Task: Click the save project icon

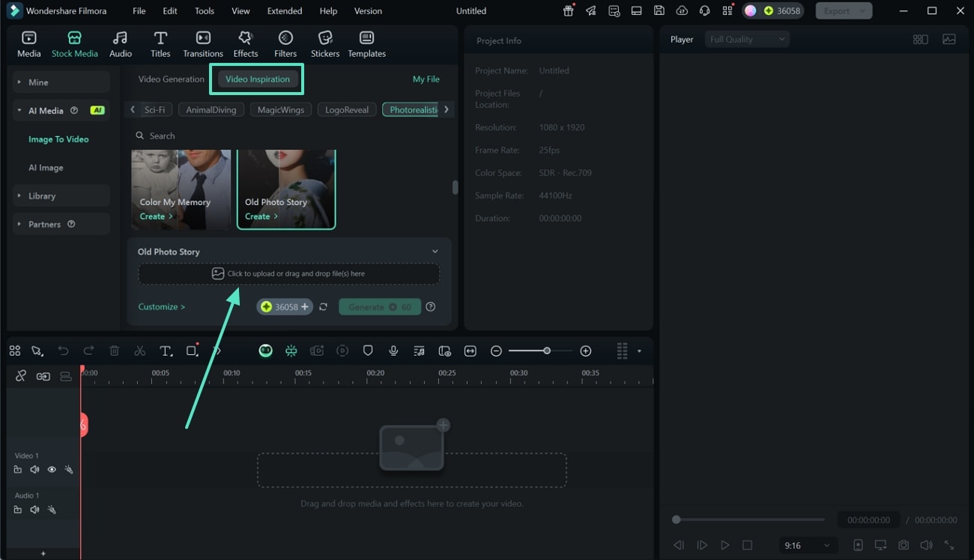Action: pyautogui.click(x=659, y=10)
